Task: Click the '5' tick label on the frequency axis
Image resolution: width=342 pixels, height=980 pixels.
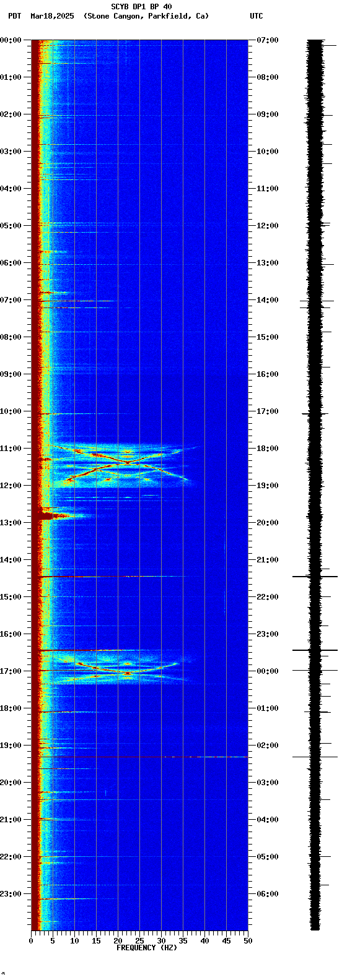Action: 53,941
